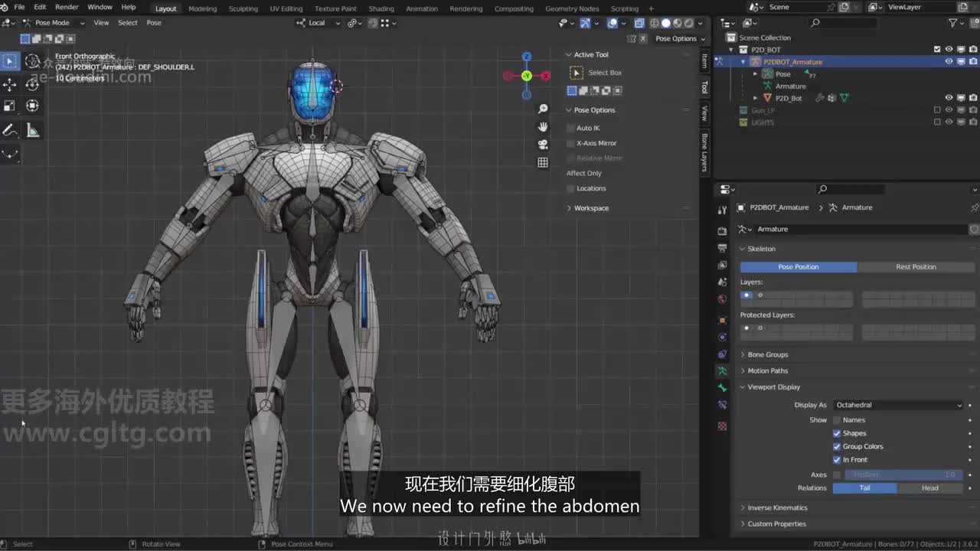Viewport: 980px width, 551px height.
Task: Choose the Annotate pencil tool
Action: click(10, 131)
